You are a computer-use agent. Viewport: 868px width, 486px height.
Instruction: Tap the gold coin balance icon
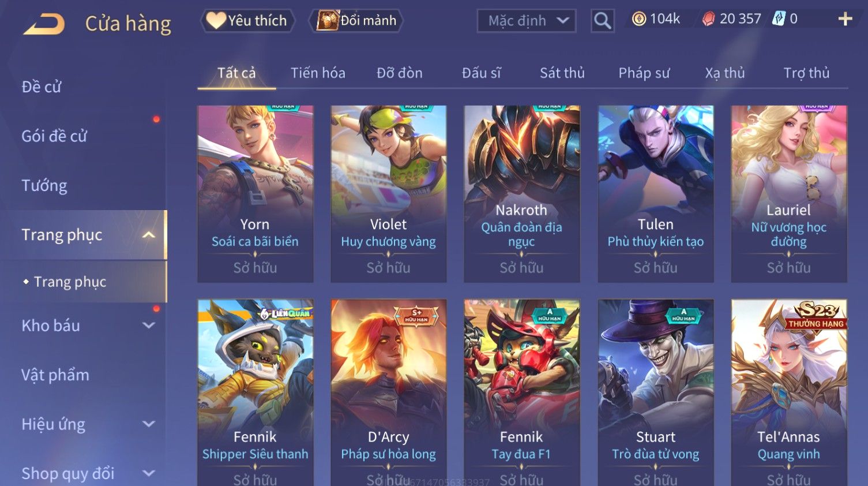click(x=639, y=19)
